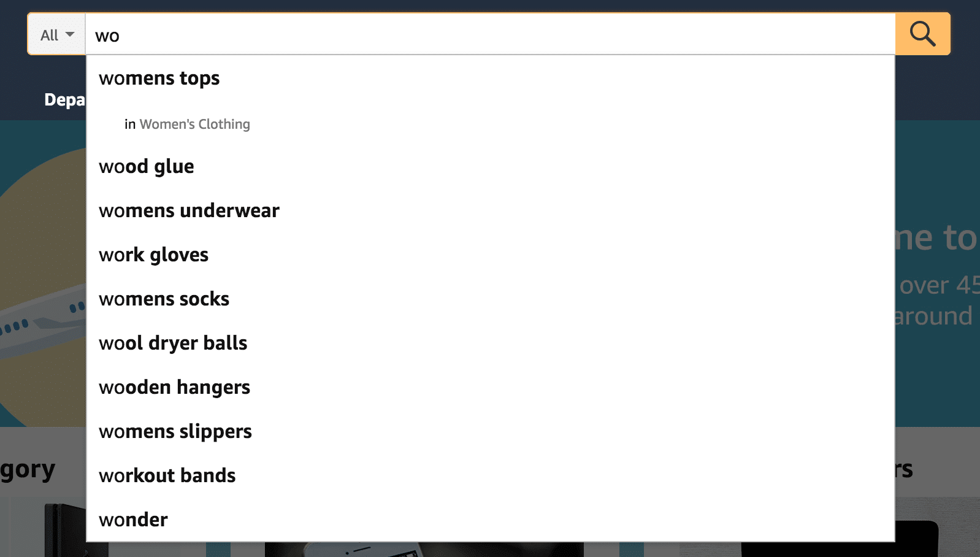The image size is (980, 557).
Task: Choose 'womens socks' suggestion
Action: click(x=490, y=299)
